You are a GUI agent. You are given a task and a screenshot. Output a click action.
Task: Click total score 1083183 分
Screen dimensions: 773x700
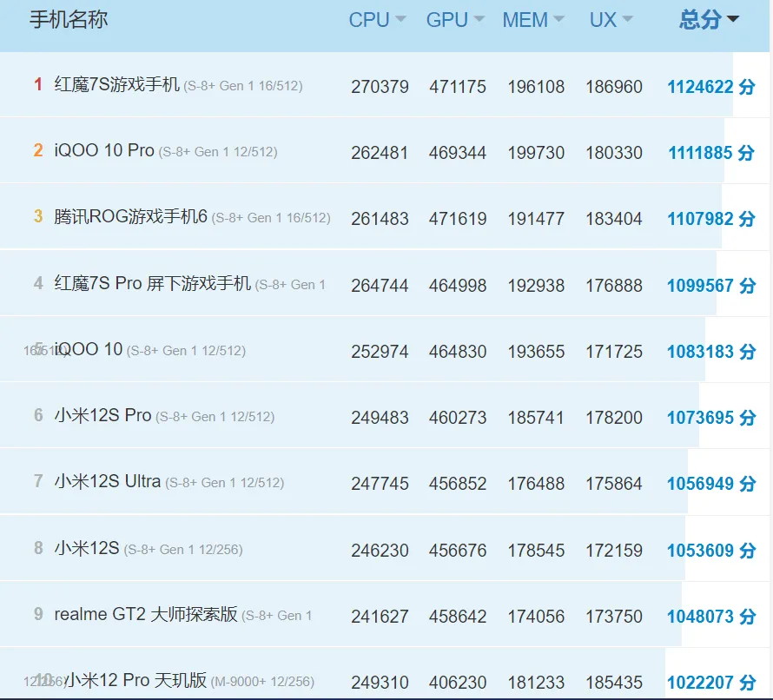coord(710,352)
